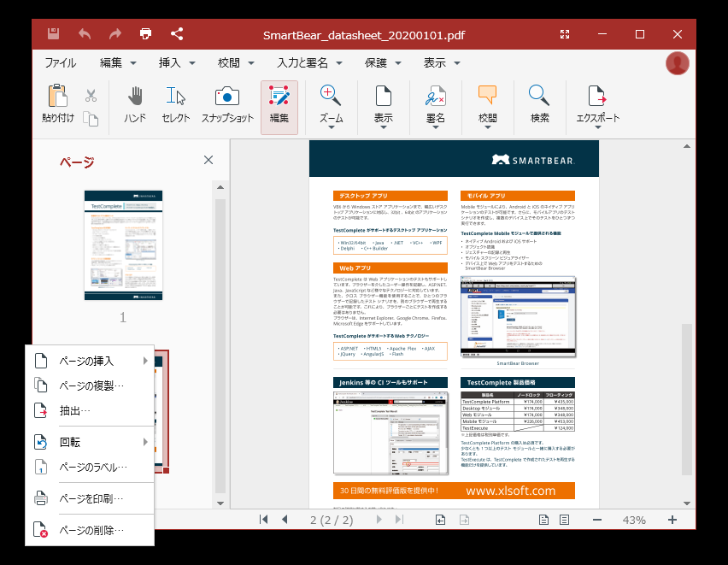The width and height of the screenshot is (728, 565).
Task: Switch to continuous page layout
Action: click(564, 520)
